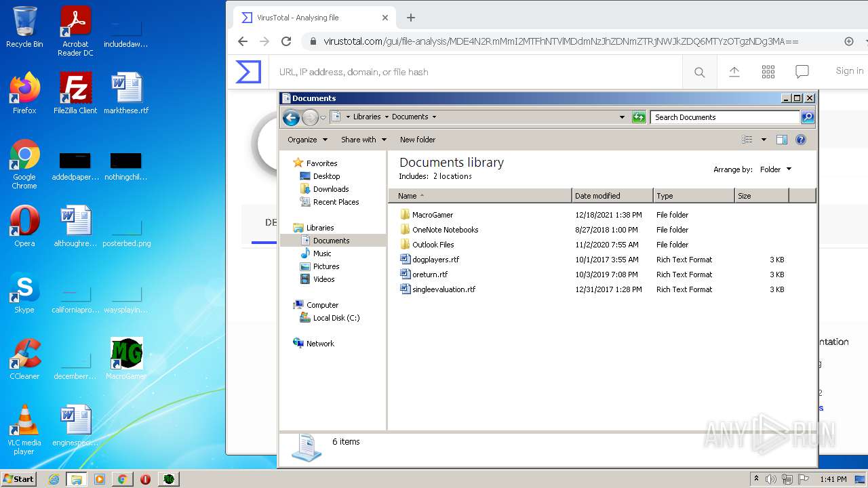Launch the Opera desktop shortcut
The image size is (868, 488).
point(24,226)
